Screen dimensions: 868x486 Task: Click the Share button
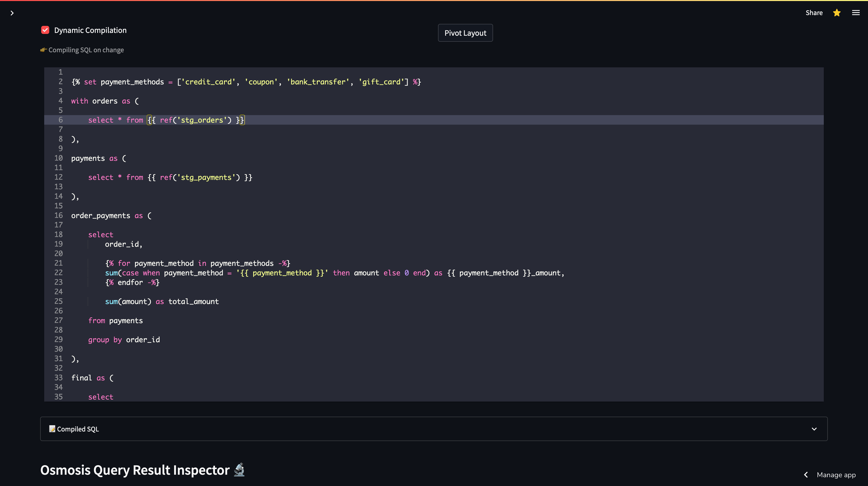pyautogui.click(x=814, y=13)
